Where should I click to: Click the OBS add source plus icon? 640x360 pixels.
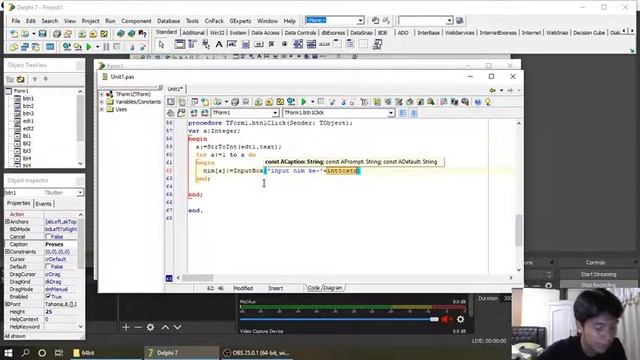(126, 327)
